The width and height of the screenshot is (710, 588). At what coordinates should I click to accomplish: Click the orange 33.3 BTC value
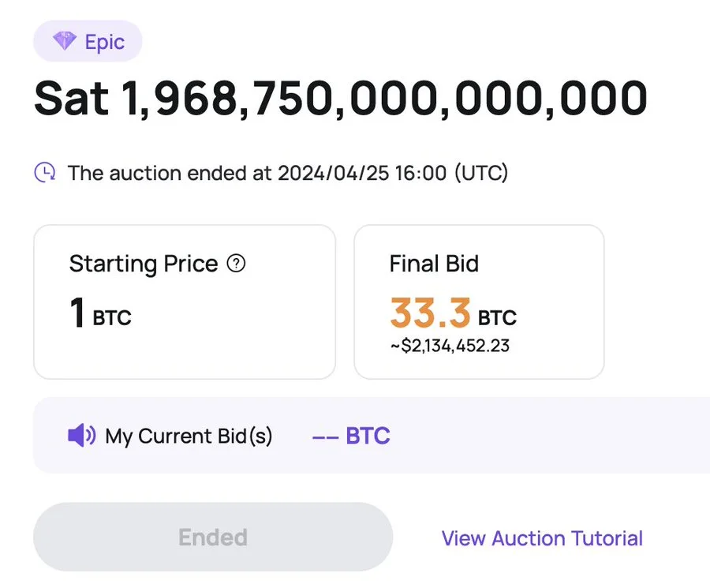(x=454, y=313)
